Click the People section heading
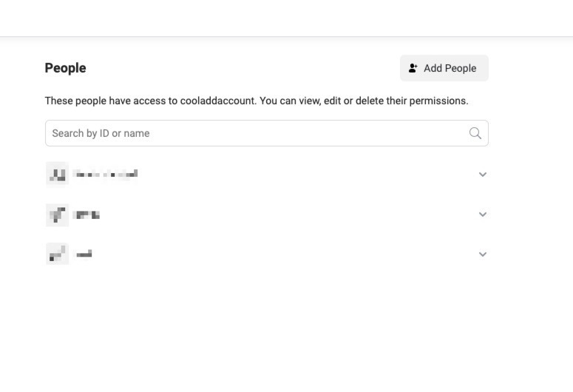Image resolution: width=573 pixels, height=392 pixels. pyautogui.click(x=65, y=68)
